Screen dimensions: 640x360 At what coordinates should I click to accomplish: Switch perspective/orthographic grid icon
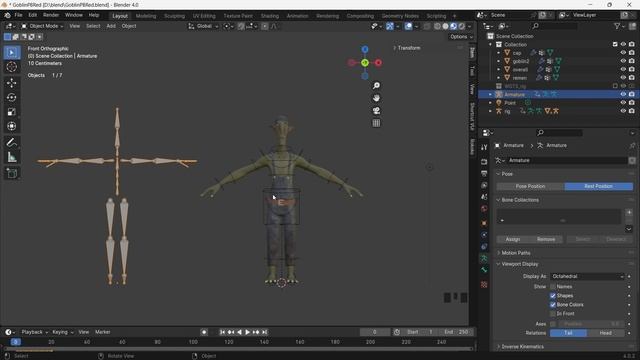point(376,123)
